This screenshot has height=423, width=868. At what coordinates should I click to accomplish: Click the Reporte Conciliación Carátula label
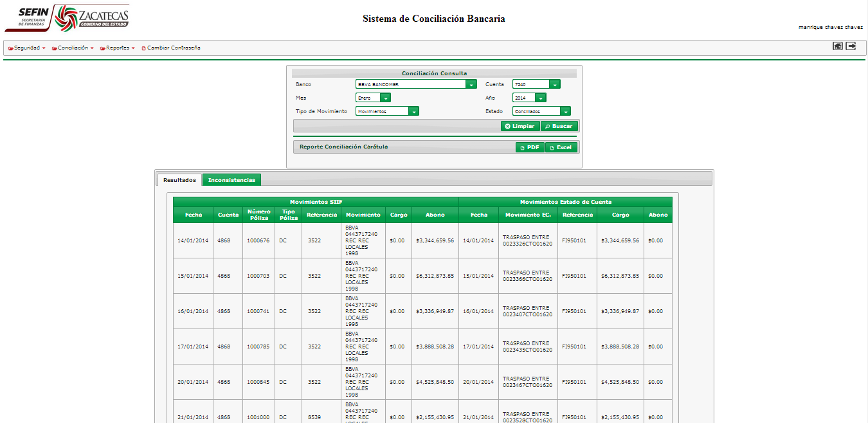pos(343,147)
